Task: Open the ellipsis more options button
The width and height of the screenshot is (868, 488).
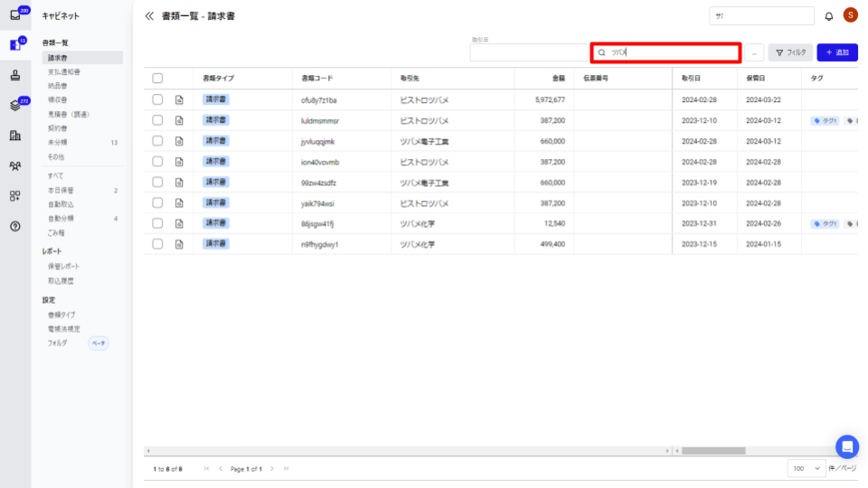Action: (754, 52)
